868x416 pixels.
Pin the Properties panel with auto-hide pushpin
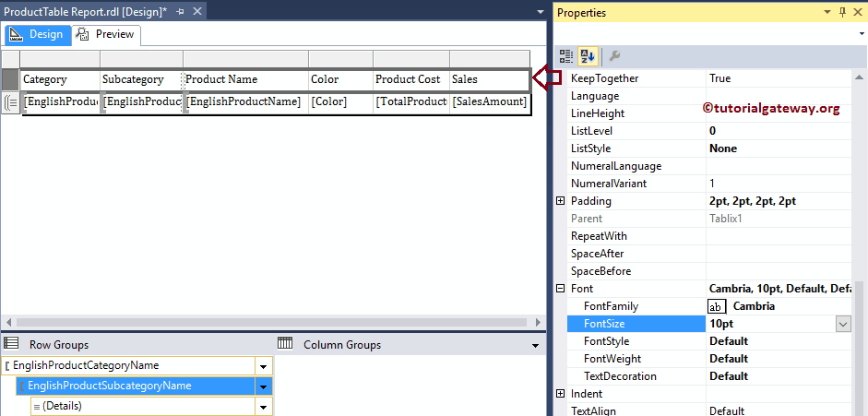coord(841,12)
